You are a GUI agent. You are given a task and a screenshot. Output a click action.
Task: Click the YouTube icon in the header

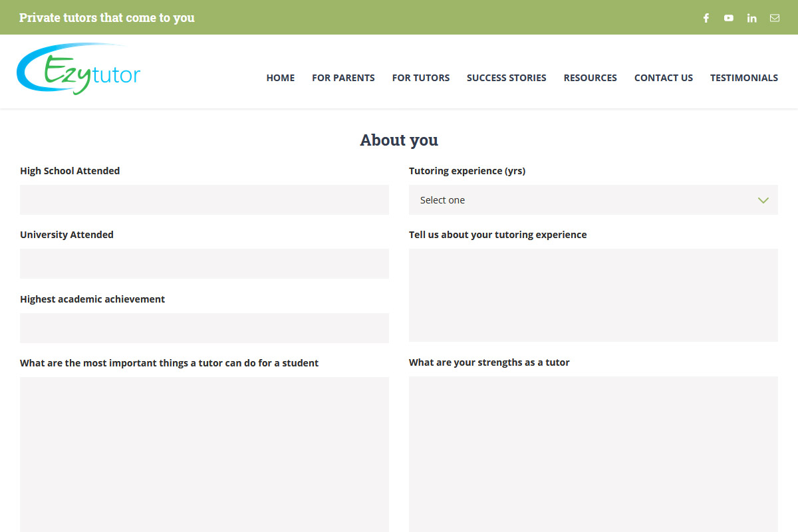729,18
